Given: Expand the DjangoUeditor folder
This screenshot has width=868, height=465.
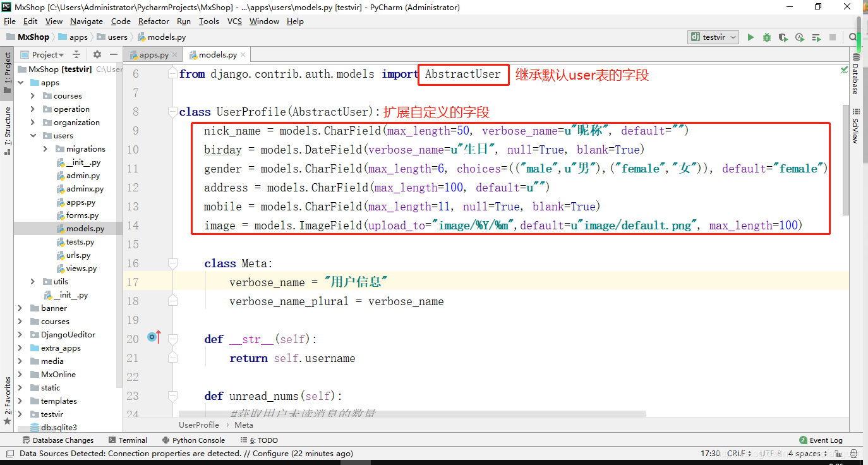Looking at the screenshot, I should (20, 335).
